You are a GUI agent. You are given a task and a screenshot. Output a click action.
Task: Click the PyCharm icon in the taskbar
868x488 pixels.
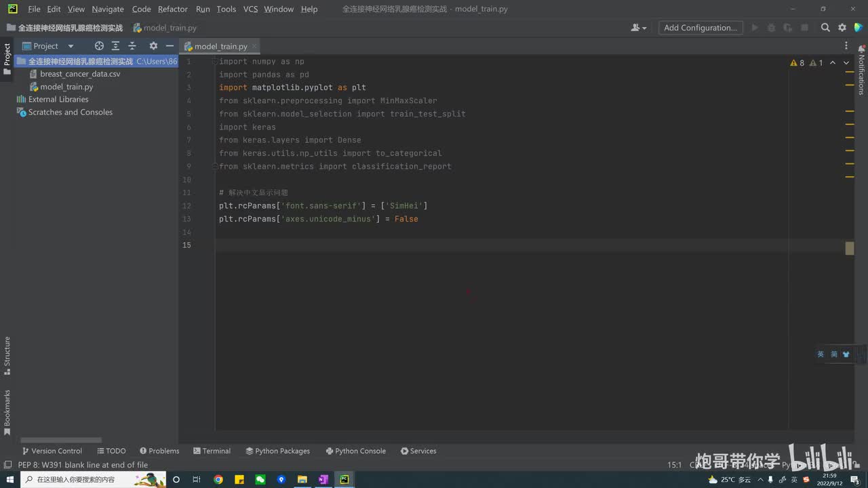[x=344, y=479]
